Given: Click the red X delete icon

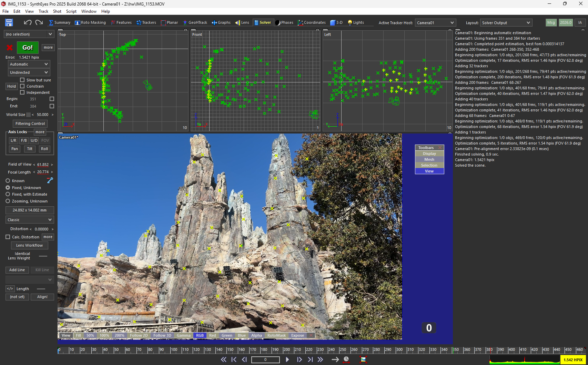Looking at the screenshot, I should tap(10, 48).
